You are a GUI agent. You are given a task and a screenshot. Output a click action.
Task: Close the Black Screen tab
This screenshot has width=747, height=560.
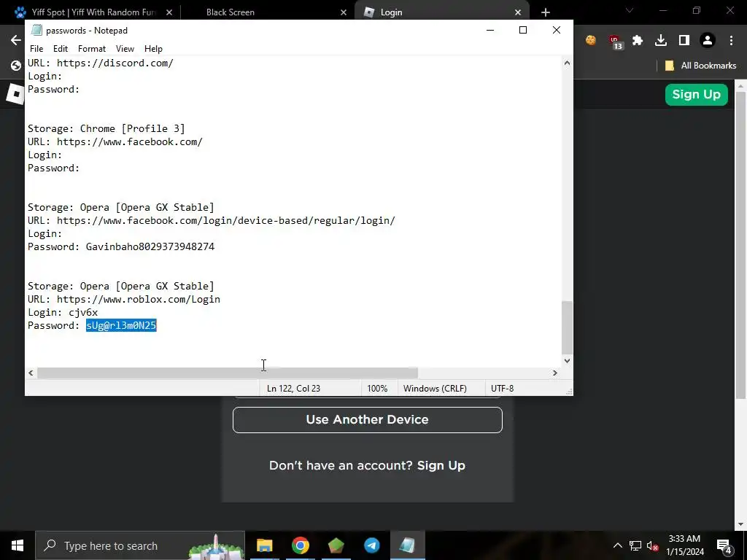click(344, 12)
